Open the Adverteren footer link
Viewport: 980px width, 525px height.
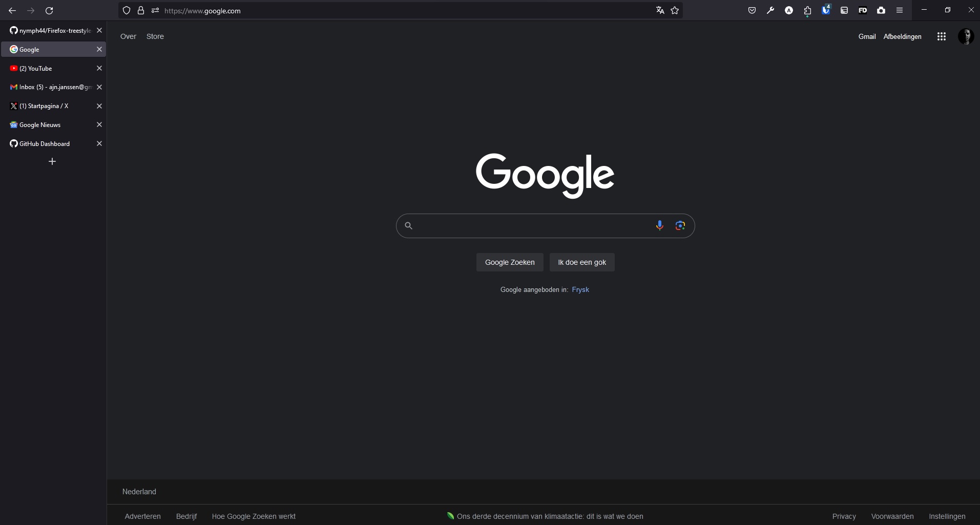point(142,516)
